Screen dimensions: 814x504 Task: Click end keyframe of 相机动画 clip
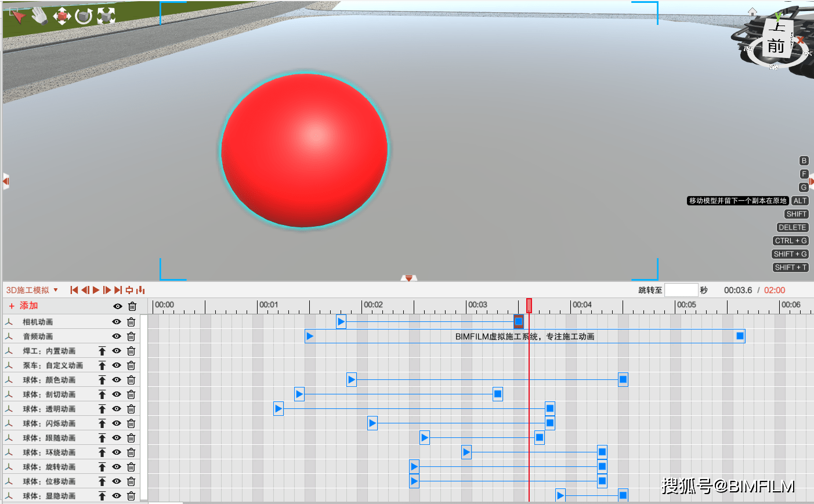tap(519, 321)
